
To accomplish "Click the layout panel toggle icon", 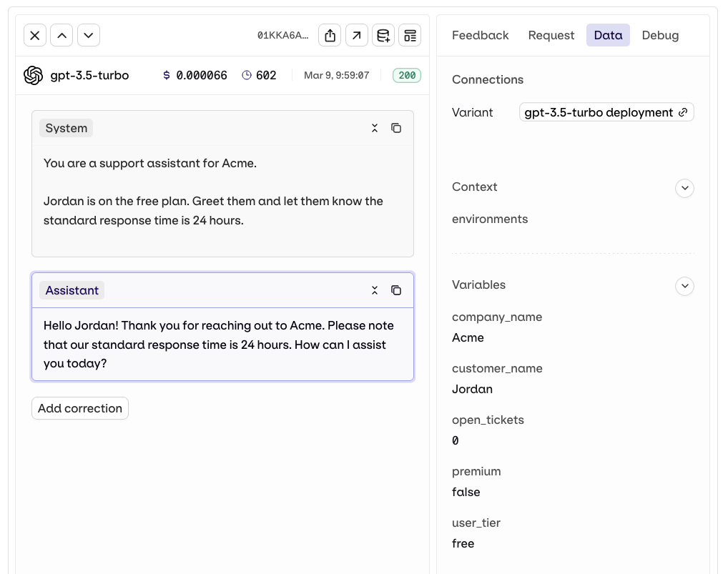I will [410, 35].
